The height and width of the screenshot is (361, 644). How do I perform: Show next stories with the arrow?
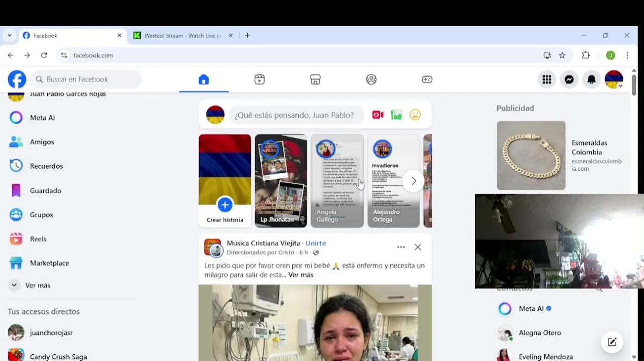pos(413,181)
